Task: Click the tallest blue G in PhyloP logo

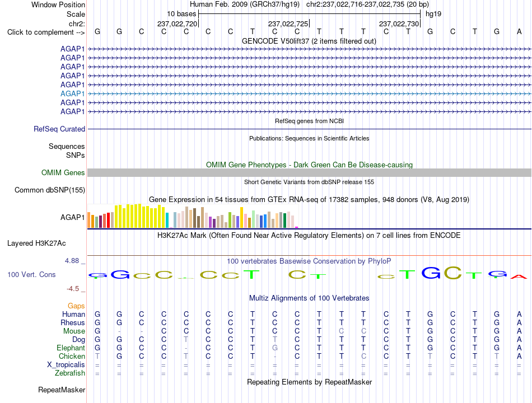Action: coord(431,273)
